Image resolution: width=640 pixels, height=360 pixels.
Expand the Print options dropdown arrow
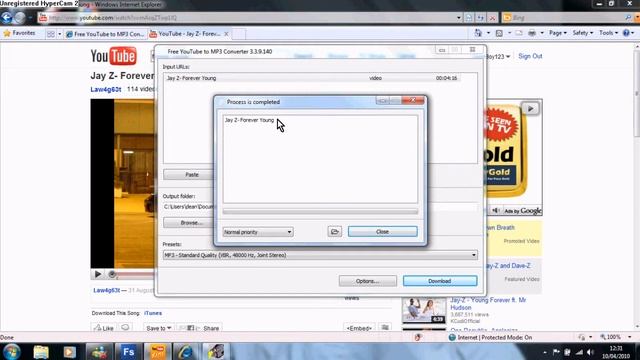[542, 33]
